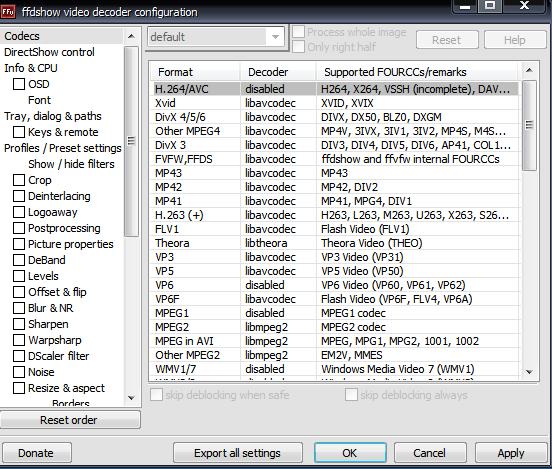Select the FLV1 format row
This screenshot has width=552, height=469.
tap(335, 229)
